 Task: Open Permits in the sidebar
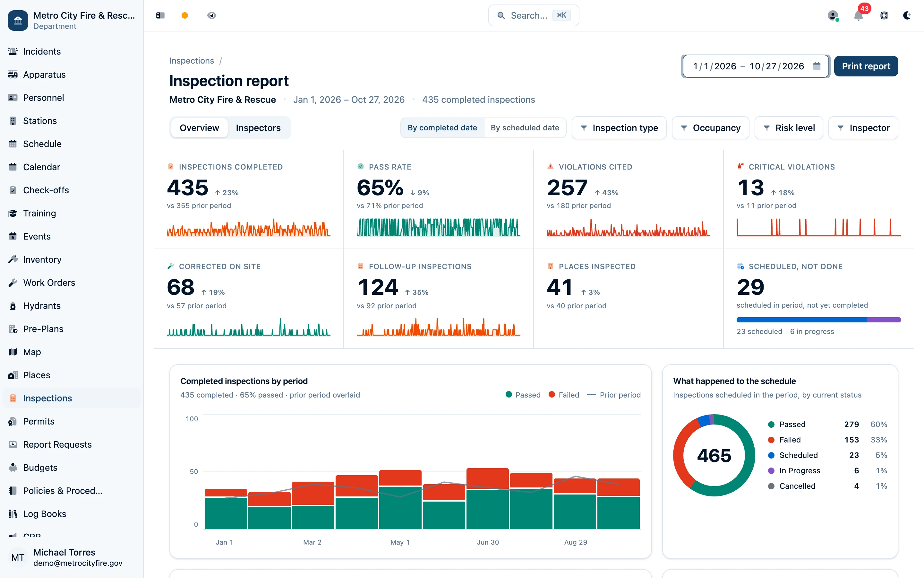coord(72,421)
